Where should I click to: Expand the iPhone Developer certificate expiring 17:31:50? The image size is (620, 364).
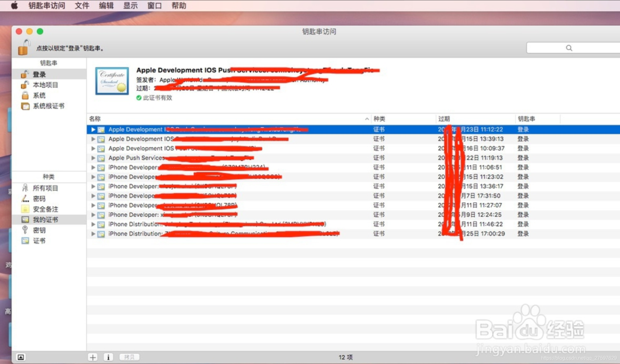(x=93, y=196)
